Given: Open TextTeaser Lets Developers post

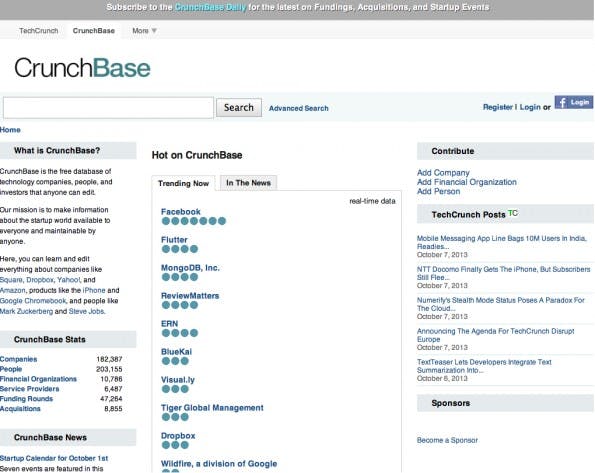Looking at the screenshot, I should tap(484, 366).
